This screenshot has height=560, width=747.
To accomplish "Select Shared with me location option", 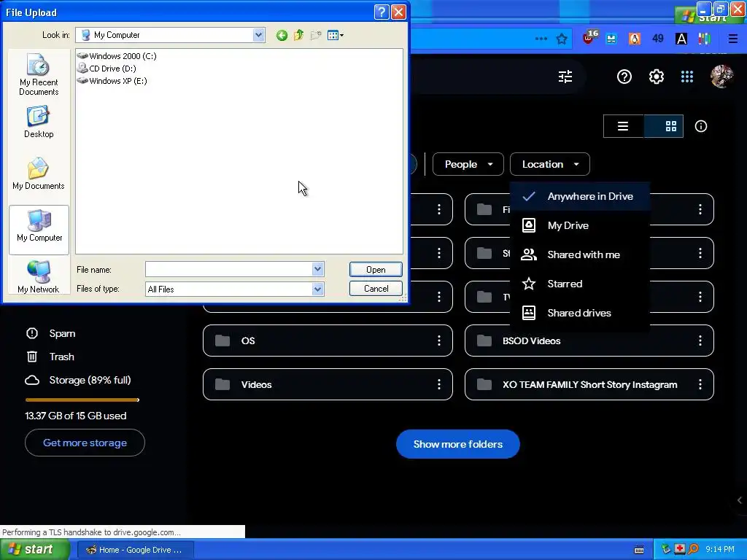I will [580, 254].
